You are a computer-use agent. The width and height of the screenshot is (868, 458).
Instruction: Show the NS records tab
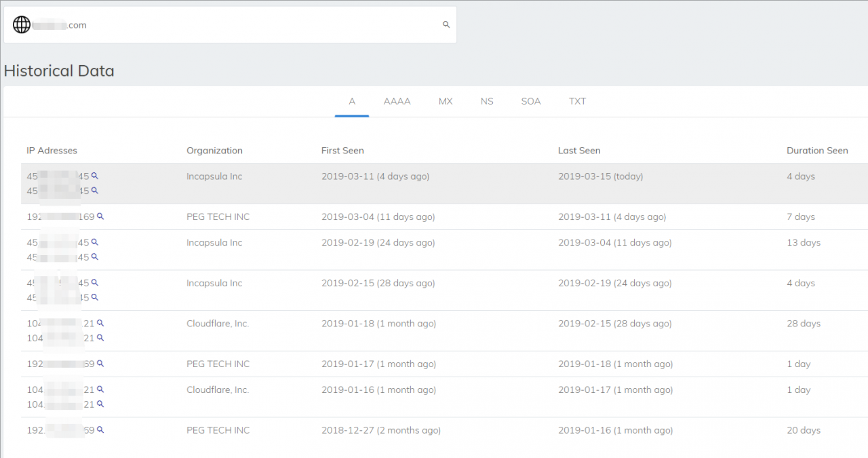pos(487,102)
